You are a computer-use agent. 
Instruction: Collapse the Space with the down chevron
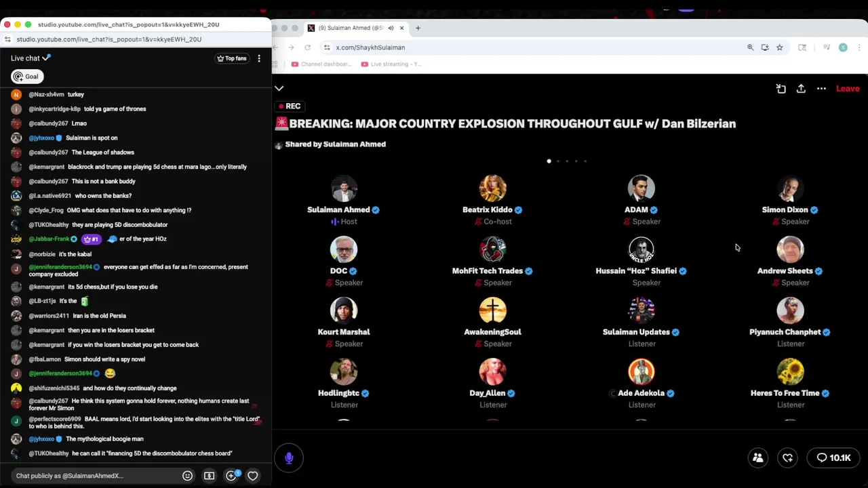tap(279, 89)
